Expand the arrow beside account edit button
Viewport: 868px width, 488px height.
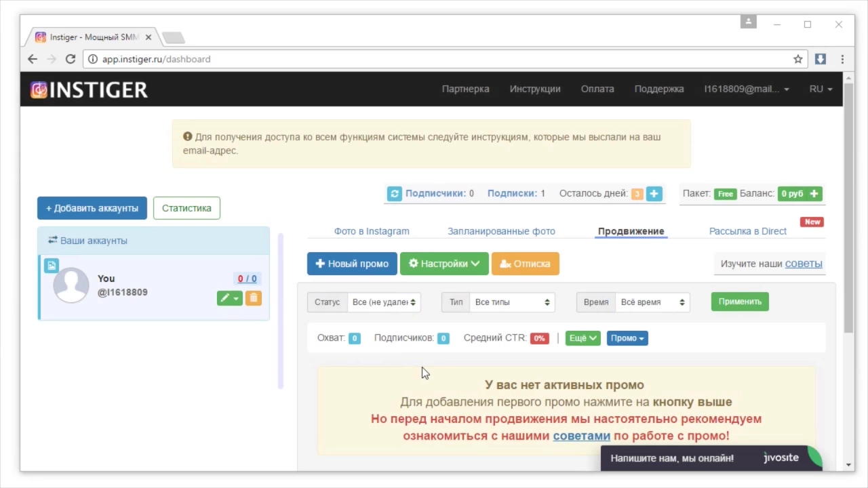[x=237, y=298]
